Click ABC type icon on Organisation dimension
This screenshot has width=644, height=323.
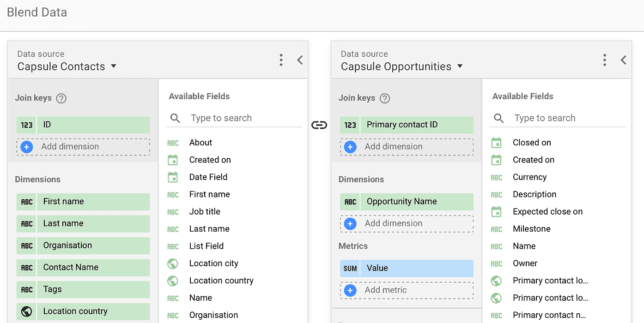27,245
